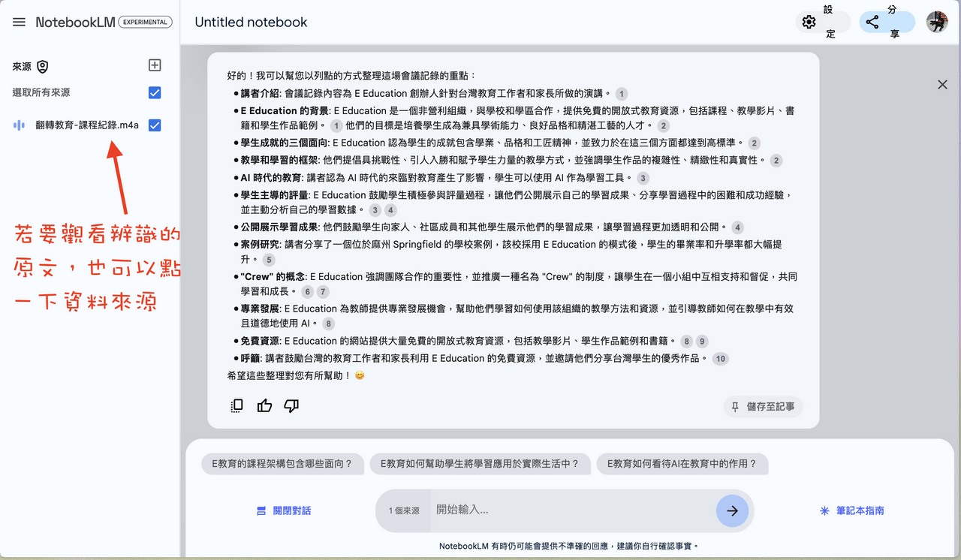Image resolution: width=961 pixels, height=560 pixels.
Task: Click the 關閉對話 button
Action: [x=284, y=510]
